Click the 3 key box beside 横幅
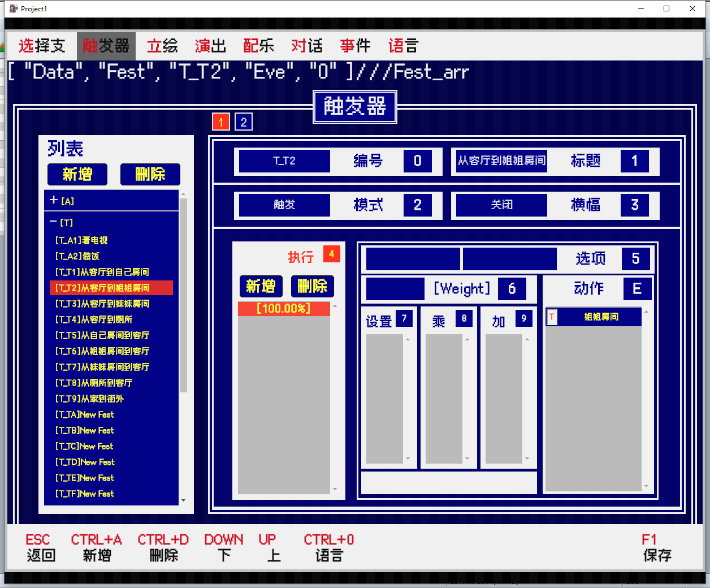This screenshot has width=710, height=588. [x=635, y=205]
